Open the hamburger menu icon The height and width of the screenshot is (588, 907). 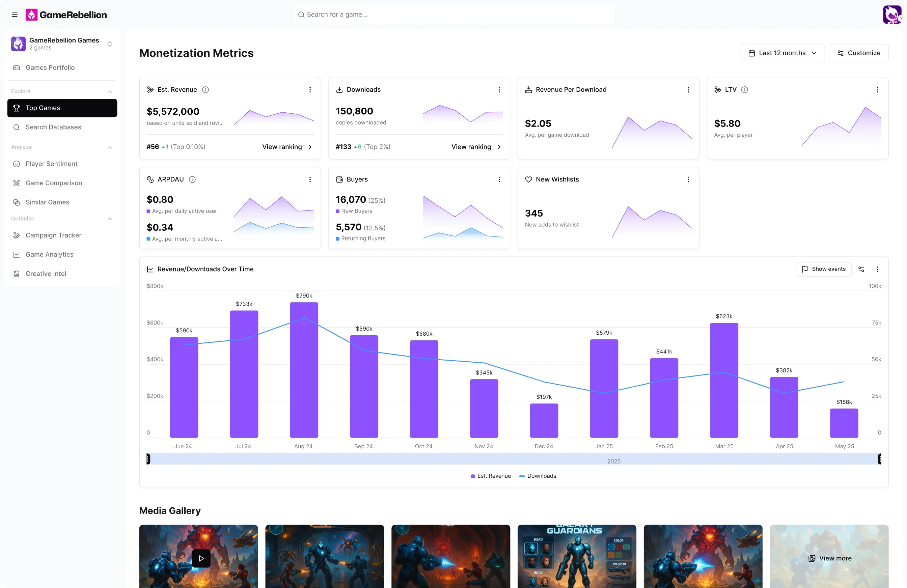click(15, 15)
